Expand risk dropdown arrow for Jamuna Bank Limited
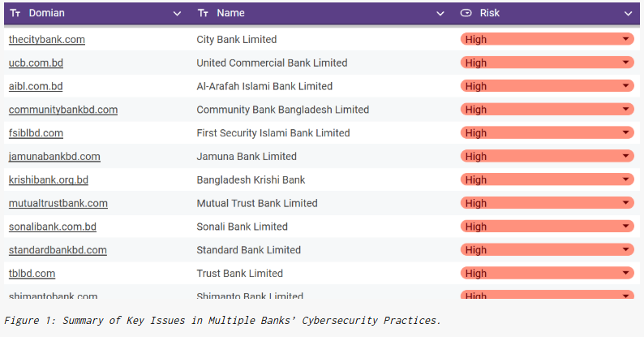 click(625, 156)
